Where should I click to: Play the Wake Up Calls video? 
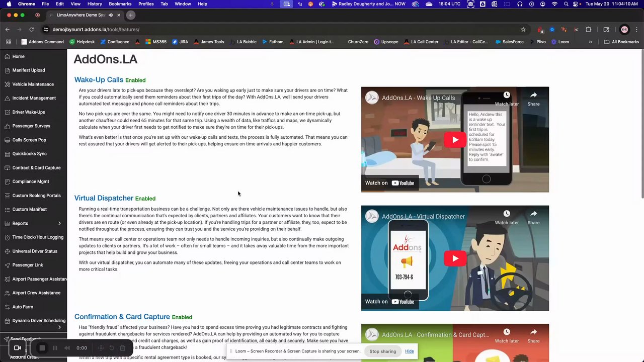click(x=455, y=140)
